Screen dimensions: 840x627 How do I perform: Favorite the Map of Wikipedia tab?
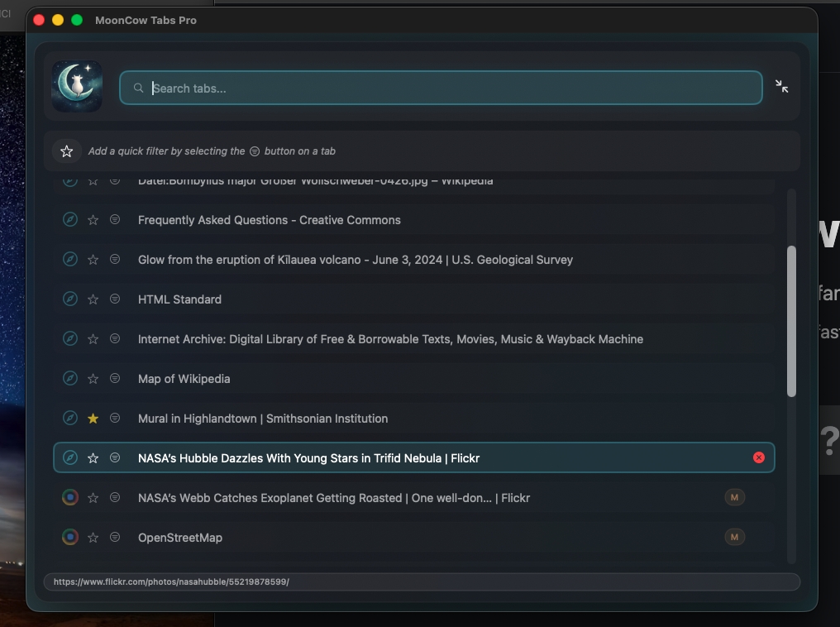(93, 378)
